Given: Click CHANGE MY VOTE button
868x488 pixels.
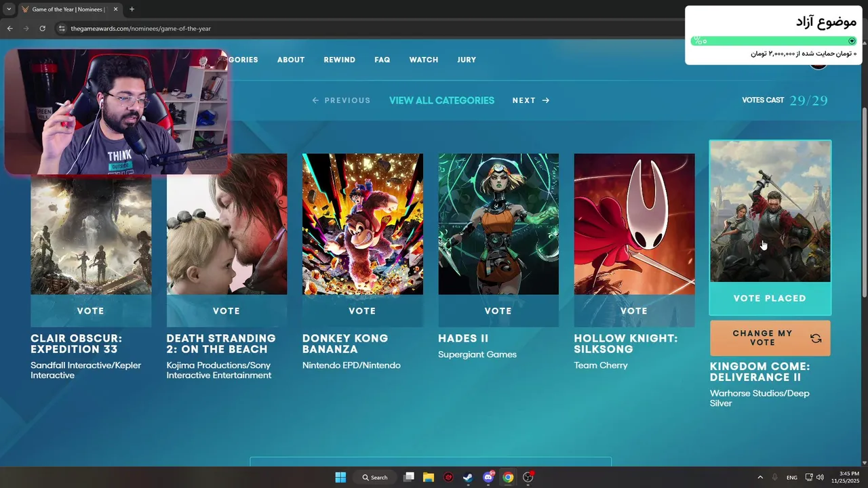Looking at the screenshot, I should [x=770, y=338].
